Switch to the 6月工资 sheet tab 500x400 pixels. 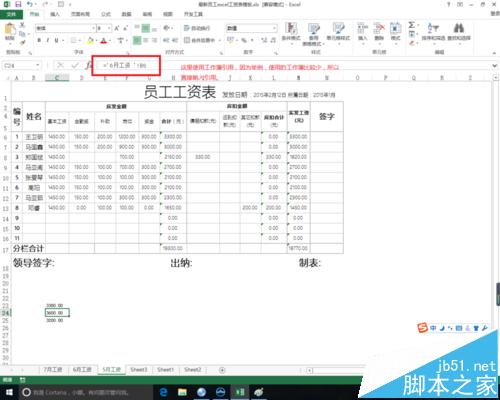click(82, 370)
